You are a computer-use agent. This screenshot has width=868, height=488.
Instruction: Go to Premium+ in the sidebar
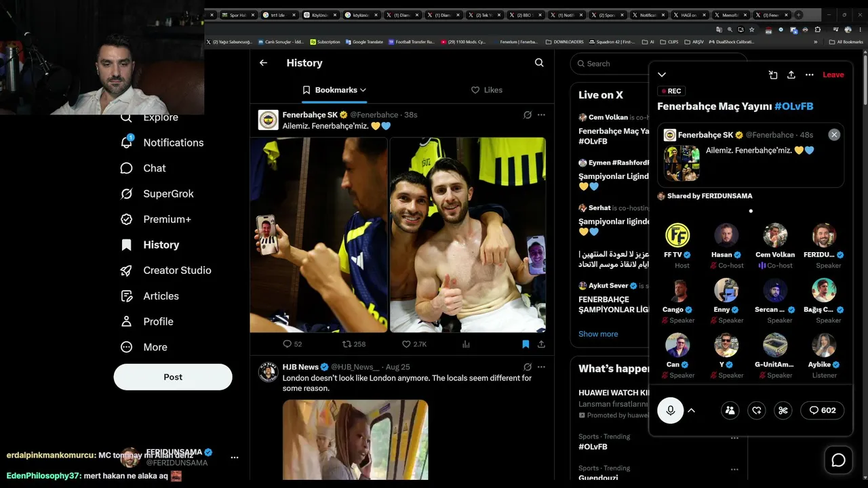coord(155,220)
